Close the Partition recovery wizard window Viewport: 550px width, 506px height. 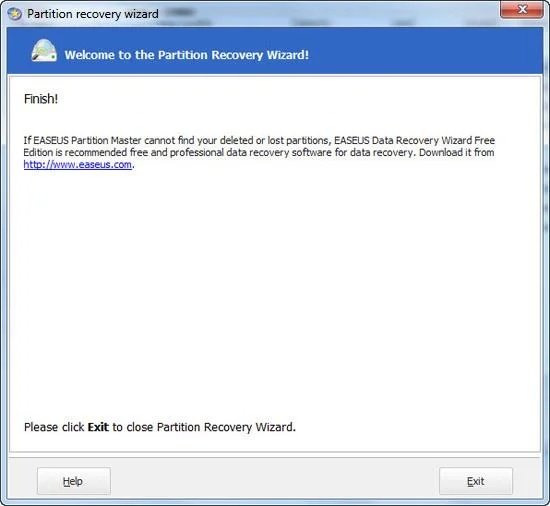pos(522,9)
